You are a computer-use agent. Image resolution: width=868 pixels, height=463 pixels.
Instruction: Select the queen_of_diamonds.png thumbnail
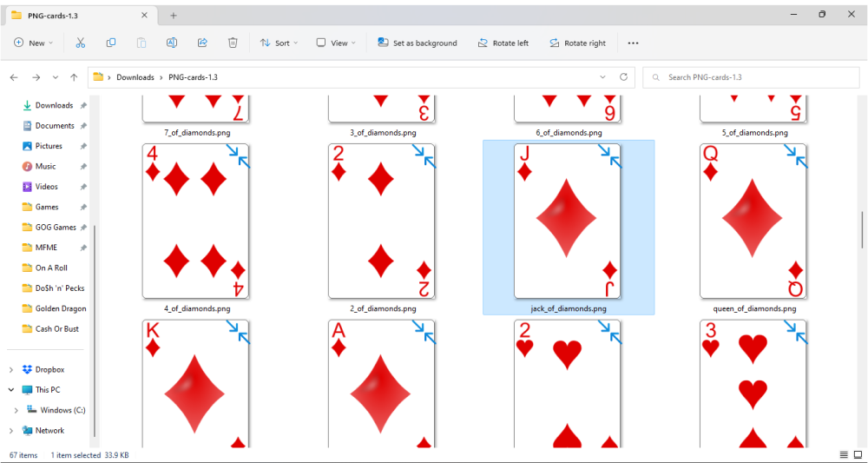coord(753,222)
